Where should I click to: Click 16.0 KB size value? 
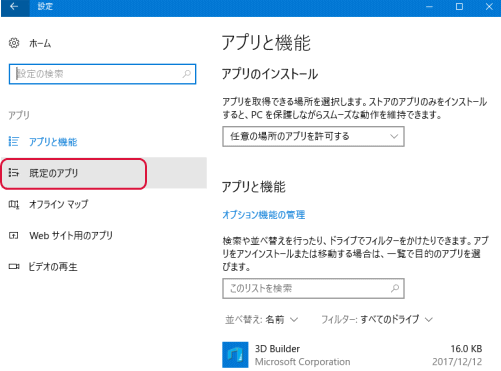coord(466,349)
